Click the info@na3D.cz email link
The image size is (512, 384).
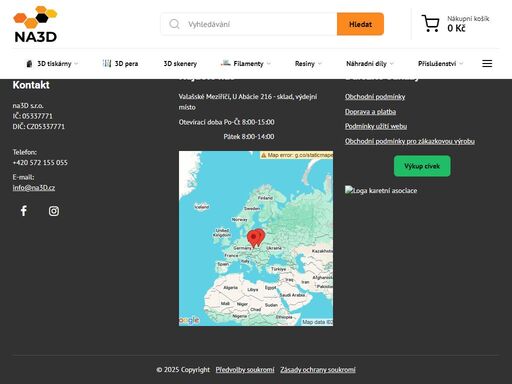34,188
